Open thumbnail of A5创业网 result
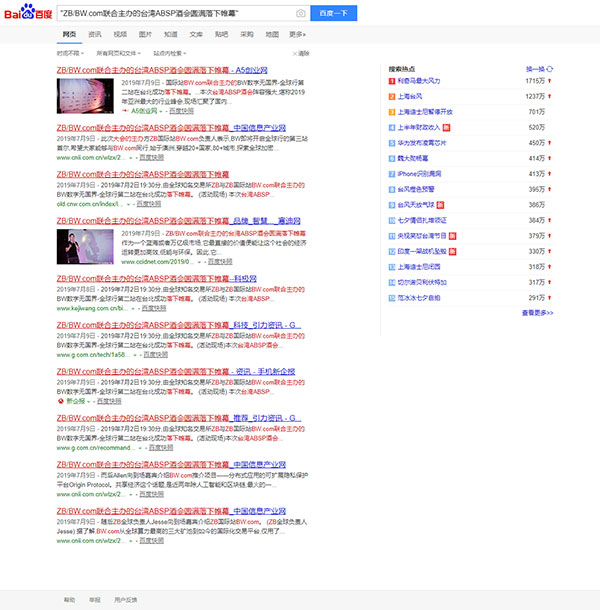Image resolution: width=600 pixels, height=610 pixels. tap(85, 96)
